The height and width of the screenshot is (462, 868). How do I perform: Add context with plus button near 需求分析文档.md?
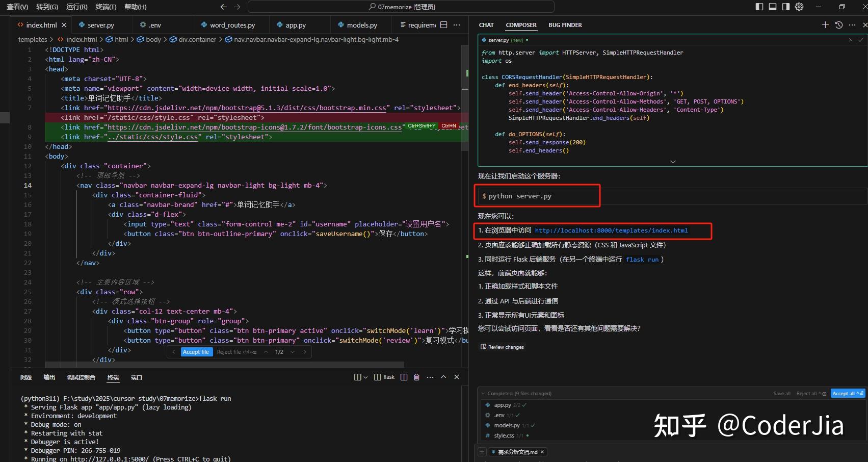[482, 452]
